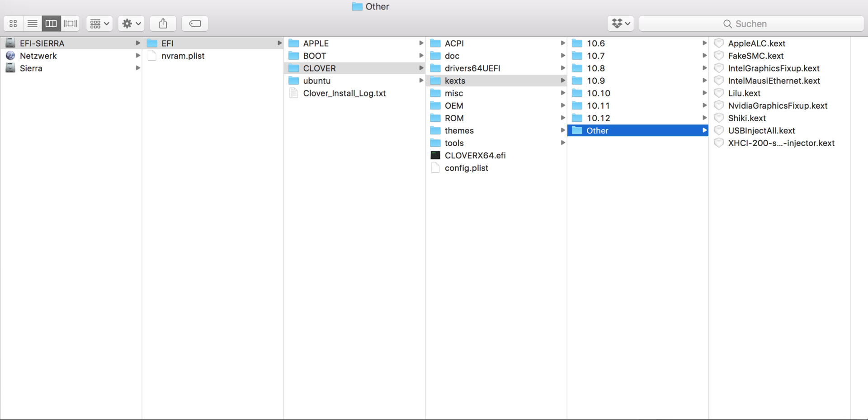Screen dimensions: 868x420
Task: Select the APPLE folder icon
Action: coord(294,43)
